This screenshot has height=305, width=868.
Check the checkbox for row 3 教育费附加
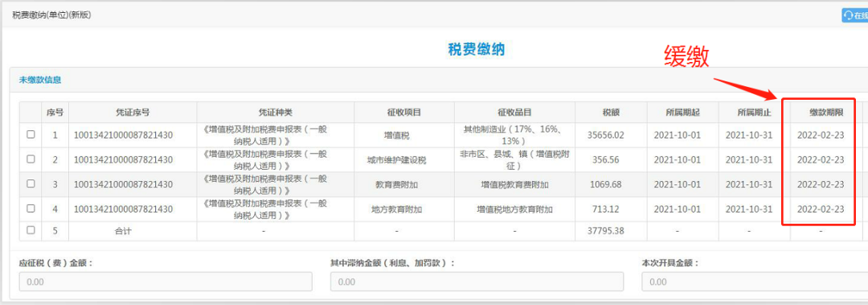point(31,183)
